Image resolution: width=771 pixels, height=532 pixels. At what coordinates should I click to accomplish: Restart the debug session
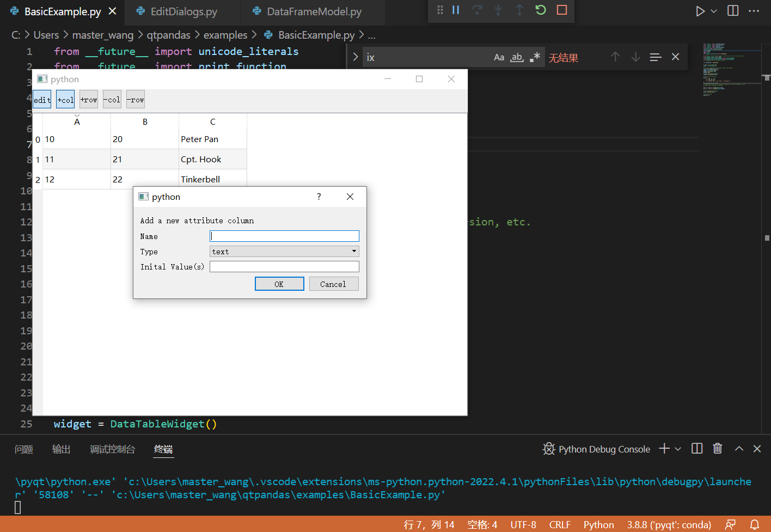click(x=540, y=9)
